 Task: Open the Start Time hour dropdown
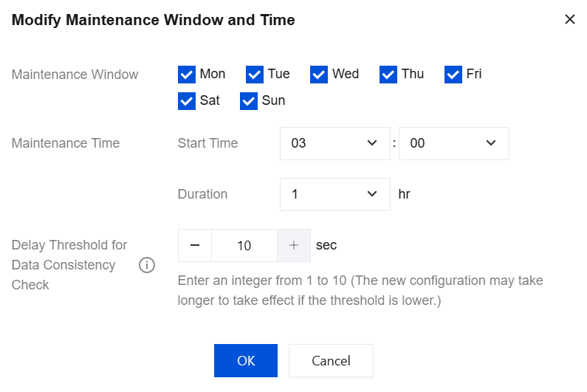click(x=334, y=143)
